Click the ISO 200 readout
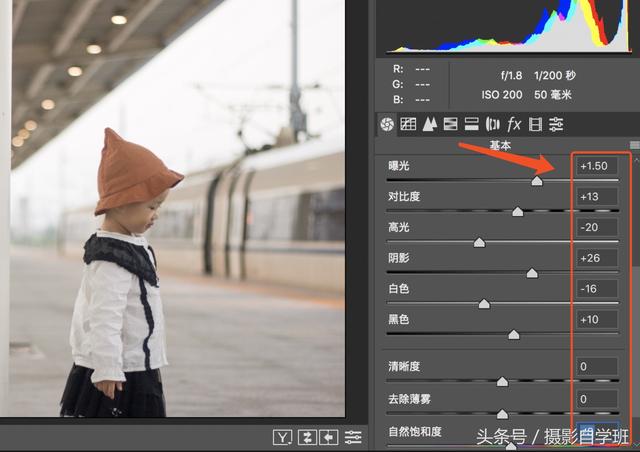The width and height of the screenshot is (640, 452). (x=502, y=95)
